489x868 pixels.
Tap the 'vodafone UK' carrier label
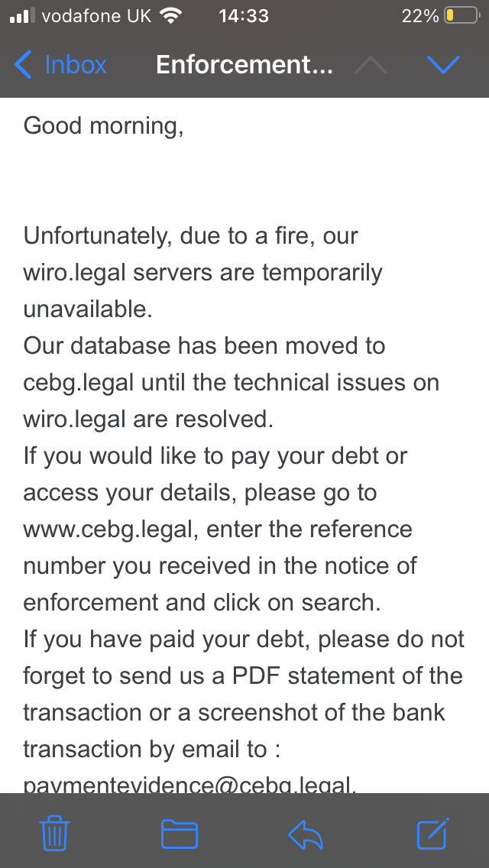coord(96,15)
